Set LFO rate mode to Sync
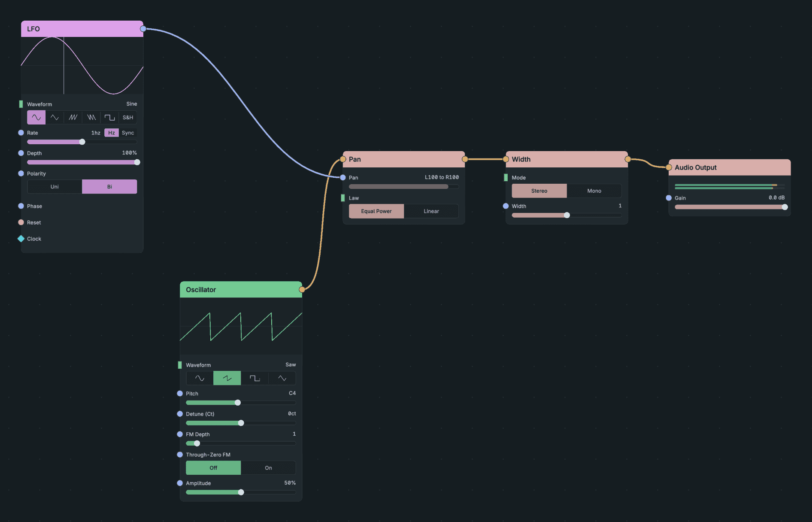The image size is (812, 522). pyautogui.click(x=128, y=133)
